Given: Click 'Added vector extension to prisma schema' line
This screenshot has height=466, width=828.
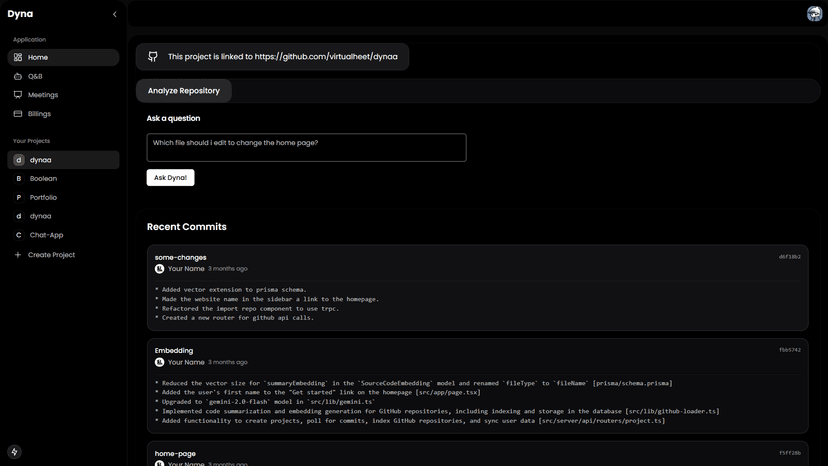Looking at the screenshot, I should (231, 290).
